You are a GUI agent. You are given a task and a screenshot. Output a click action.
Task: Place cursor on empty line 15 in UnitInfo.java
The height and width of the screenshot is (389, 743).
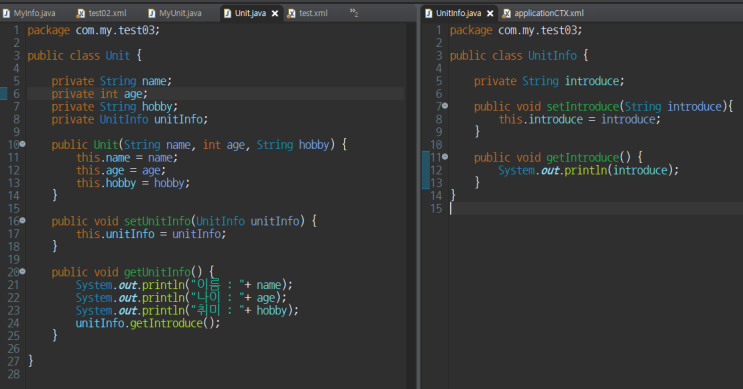(596, 208)
